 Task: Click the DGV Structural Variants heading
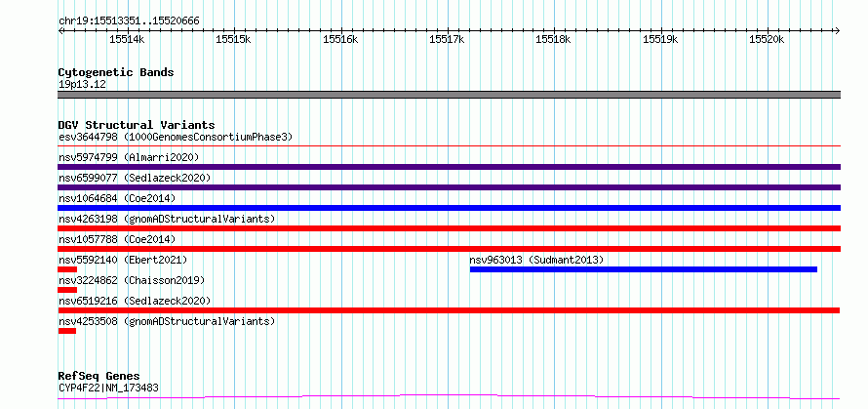coord(137,125)
